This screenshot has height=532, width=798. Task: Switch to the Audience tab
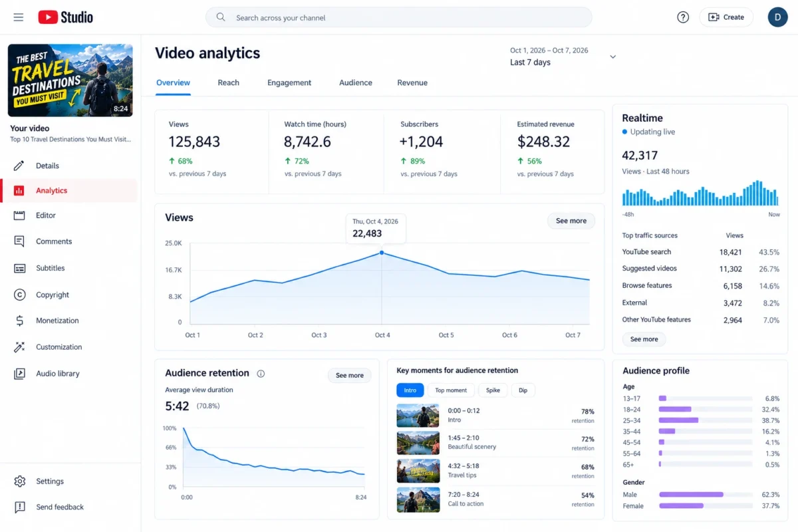[356, 83]
